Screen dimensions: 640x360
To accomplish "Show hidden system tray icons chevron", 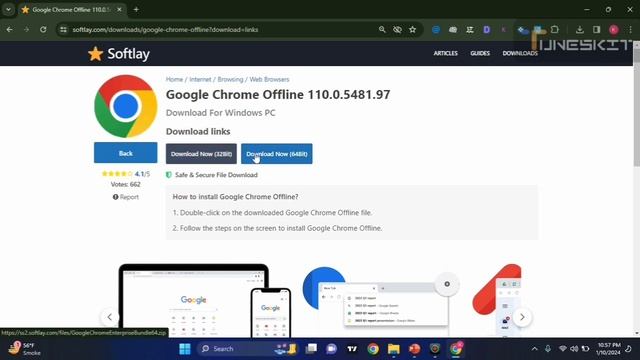I will 534,349.
